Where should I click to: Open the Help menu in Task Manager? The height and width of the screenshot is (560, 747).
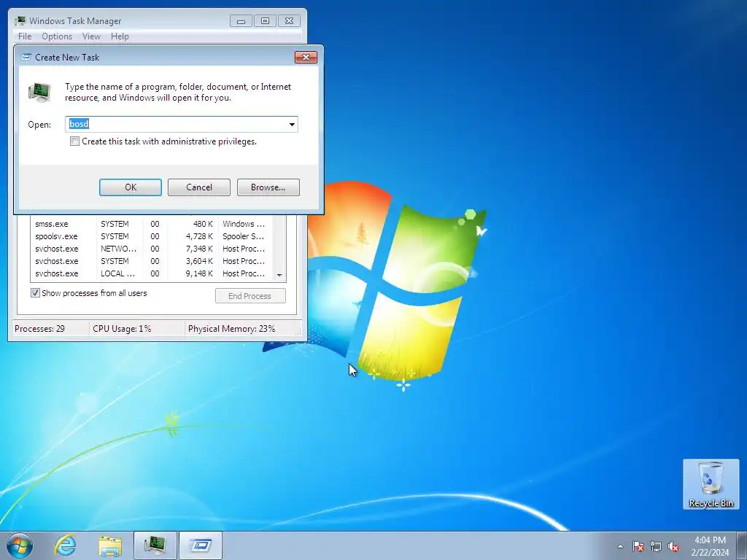point(120,36)
